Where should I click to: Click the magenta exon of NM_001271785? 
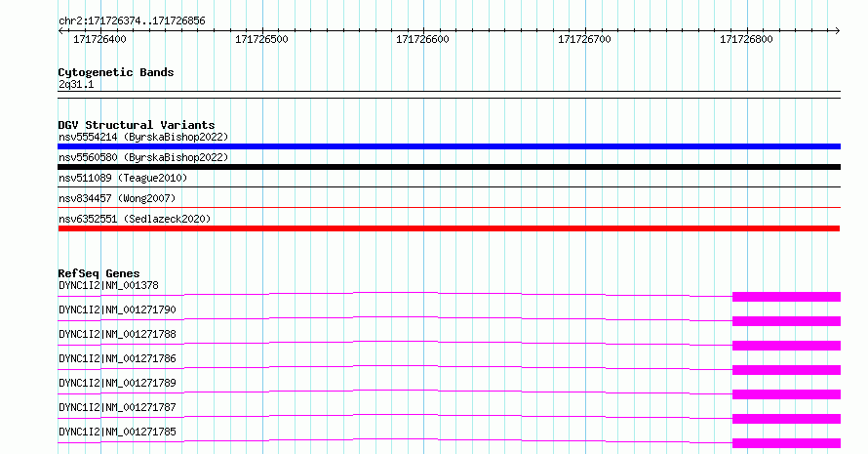coord(787,443)
